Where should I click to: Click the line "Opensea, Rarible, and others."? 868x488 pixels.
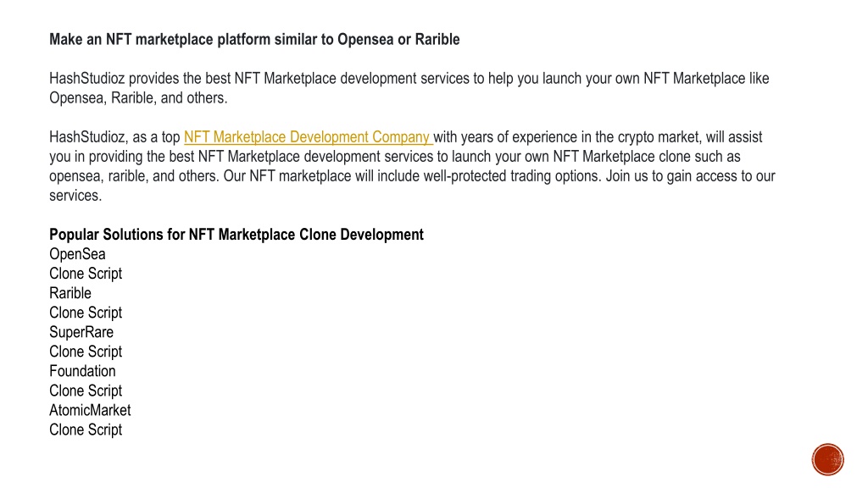138,98
